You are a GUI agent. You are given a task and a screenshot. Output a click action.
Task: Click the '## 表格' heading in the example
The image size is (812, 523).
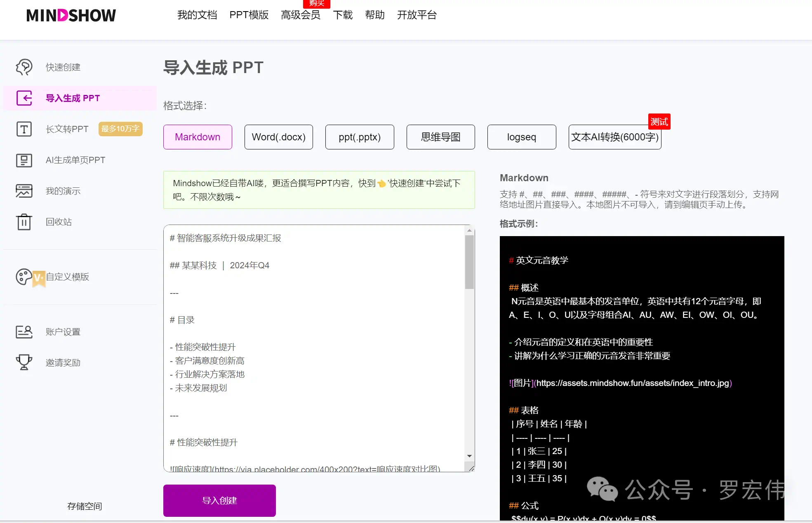click(x=524, y=410)
